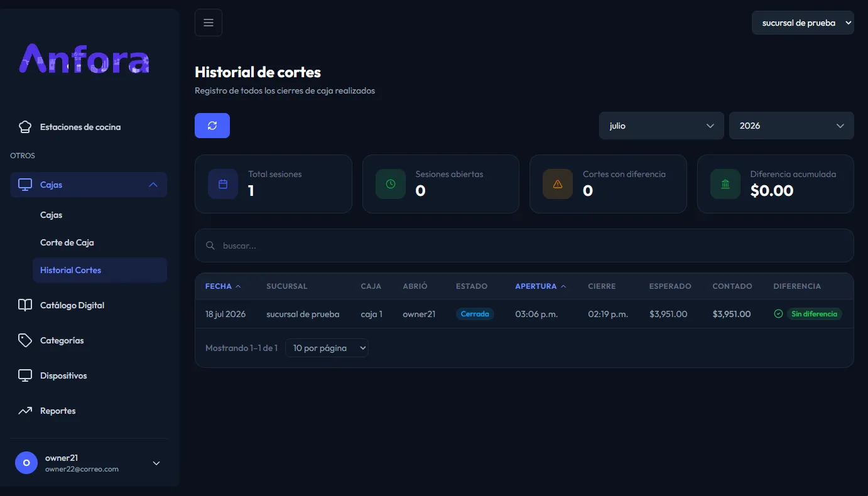Click owner22@correo.com email text

82,469
